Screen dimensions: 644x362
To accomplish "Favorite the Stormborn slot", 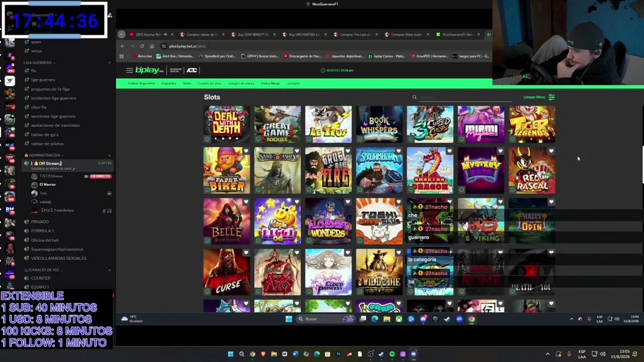I will pyautogui.click(x=398, y=151).
